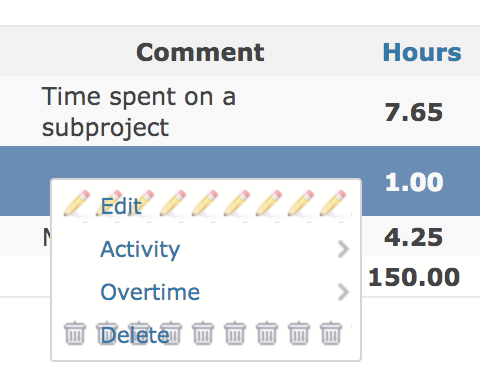Viewport: 480px width, 382px height.
Task: Click the middle pencil icon in Edit row
Action: (x=205, y=203)
